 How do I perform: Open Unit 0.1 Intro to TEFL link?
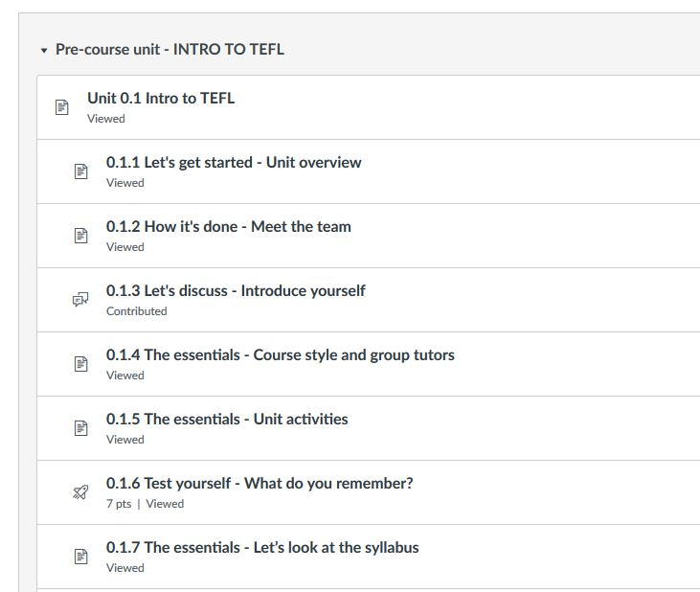tap(161, 99)
